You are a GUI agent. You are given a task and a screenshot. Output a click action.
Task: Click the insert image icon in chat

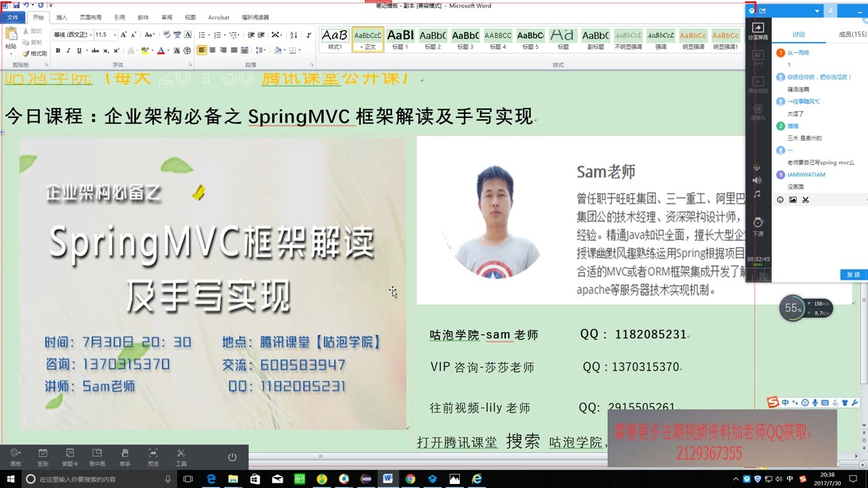tap(793, 199)
